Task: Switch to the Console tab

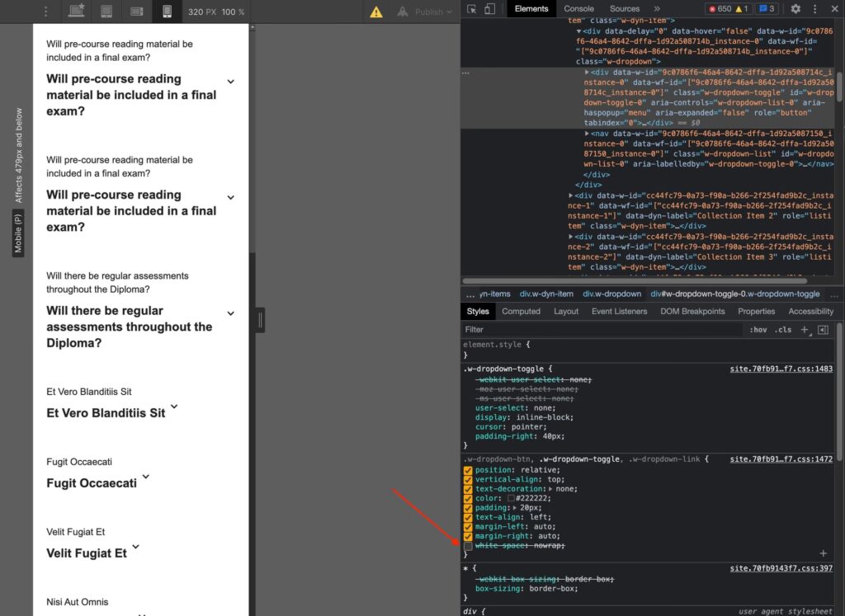Action: point(578,9)
